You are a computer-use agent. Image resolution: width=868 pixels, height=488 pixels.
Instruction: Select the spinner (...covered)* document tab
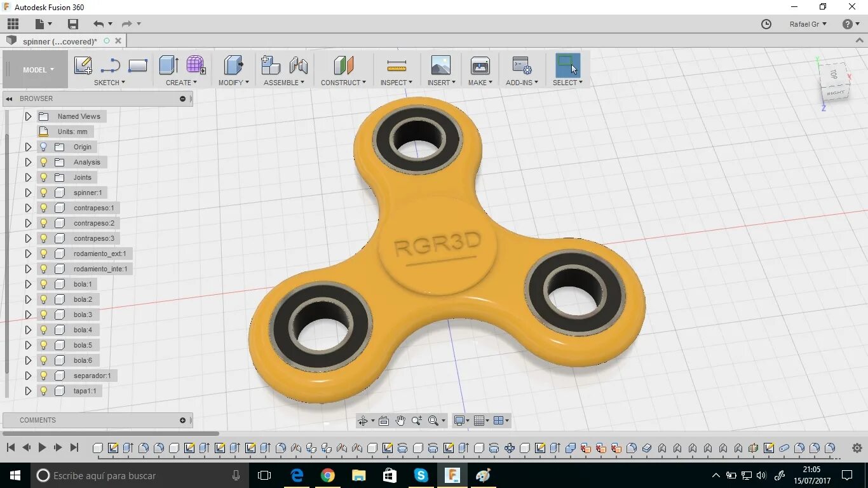coord(60,41)
